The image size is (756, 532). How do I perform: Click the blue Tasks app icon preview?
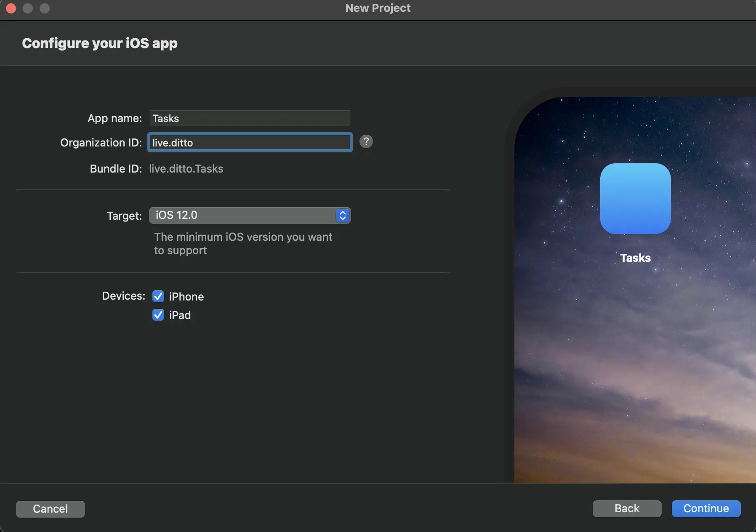click(x=635, y=199)
